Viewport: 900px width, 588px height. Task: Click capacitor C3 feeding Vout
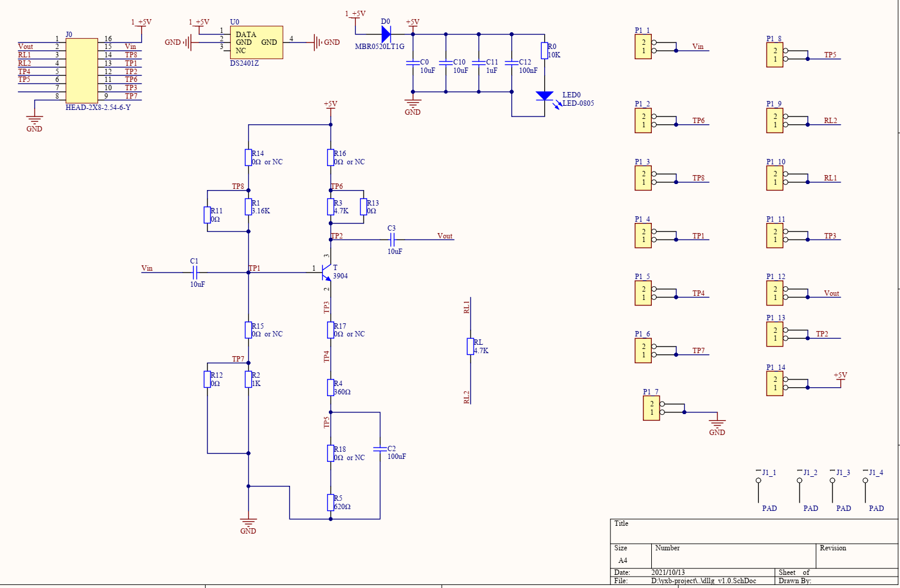click(x=392, y=240)
